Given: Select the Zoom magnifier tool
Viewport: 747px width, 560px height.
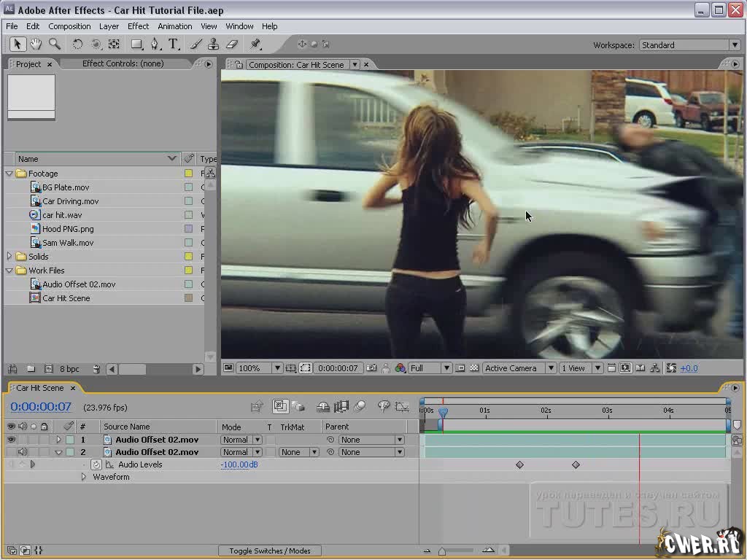Looking at the screenshot, I should pos(54,44).
